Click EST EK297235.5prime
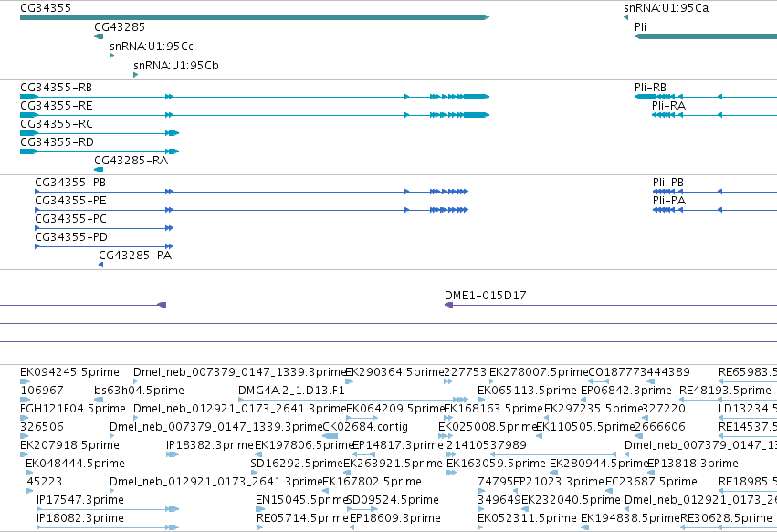The width and height of the screenshot is (777, 532). click(593, 409)
